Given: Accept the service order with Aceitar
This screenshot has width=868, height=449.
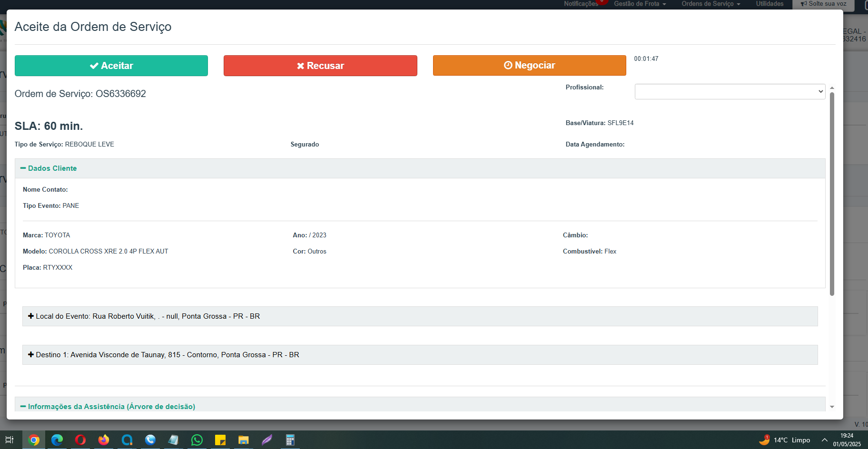Looking at the screenshot, I should pos(111,66).
